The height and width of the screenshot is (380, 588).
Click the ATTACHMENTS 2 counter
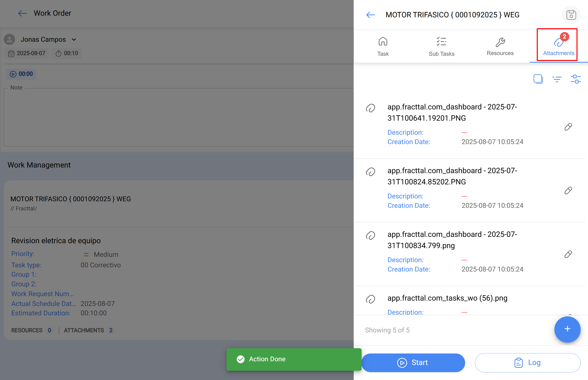pyautogui.click(x=89, y=330)
